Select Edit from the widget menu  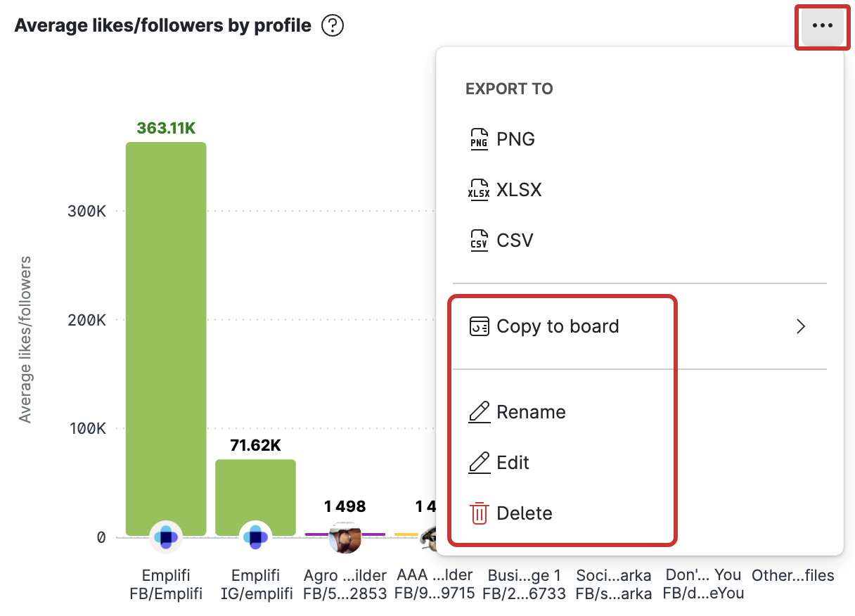(513, 463)
